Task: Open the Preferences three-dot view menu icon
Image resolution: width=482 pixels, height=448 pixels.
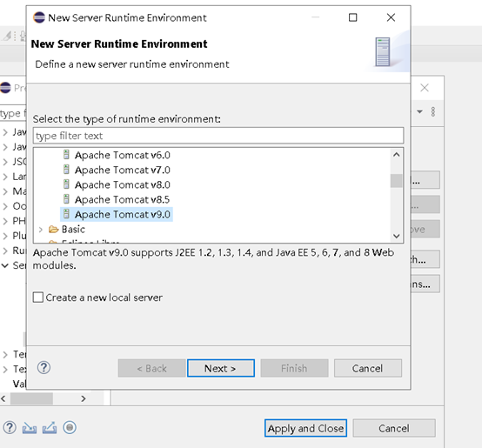Action: [x=433, y=111]
